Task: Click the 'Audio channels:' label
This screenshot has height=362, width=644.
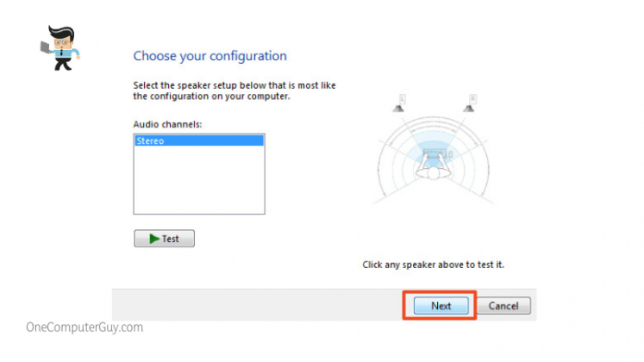Action: (167, 125)
